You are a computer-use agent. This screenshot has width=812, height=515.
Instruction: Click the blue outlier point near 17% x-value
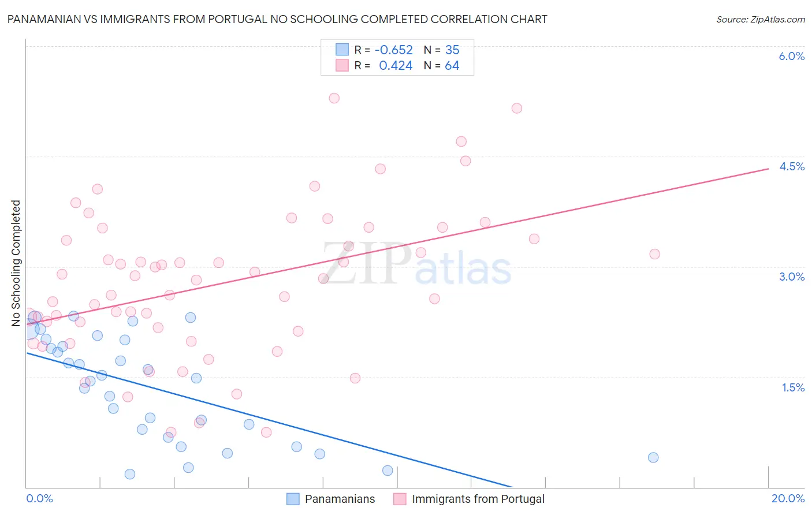point(653,457)
